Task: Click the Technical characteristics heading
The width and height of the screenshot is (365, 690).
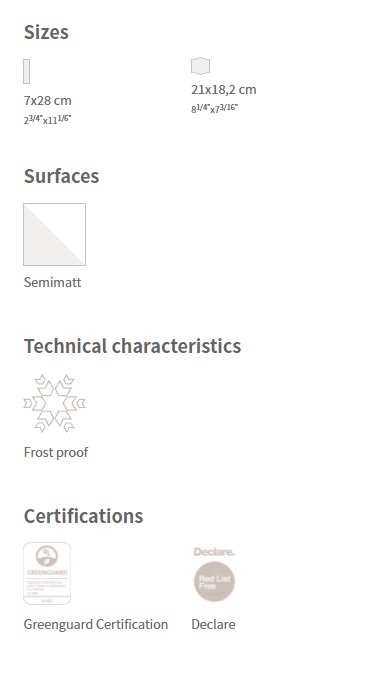Action: (x=133, y=346)
